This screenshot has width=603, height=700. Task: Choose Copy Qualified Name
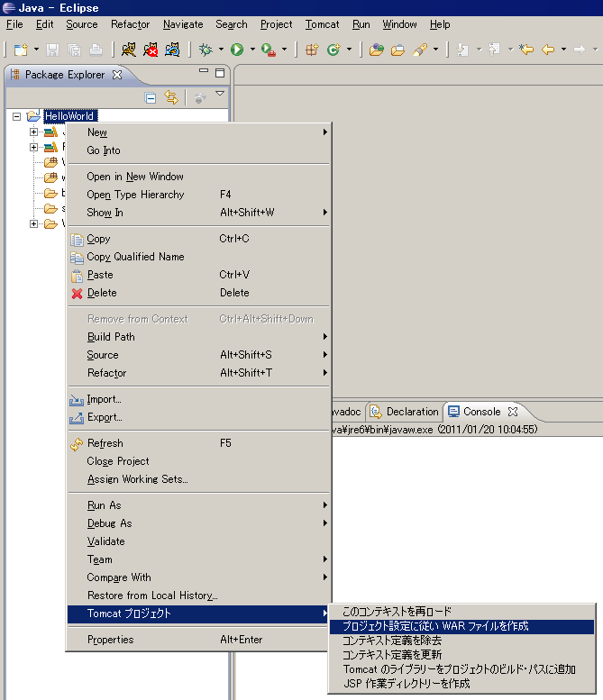199,257
